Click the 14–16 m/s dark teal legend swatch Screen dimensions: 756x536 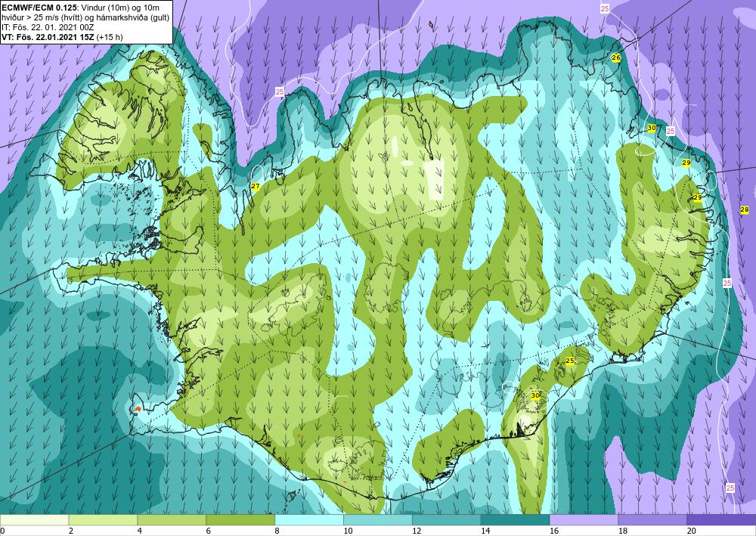(x=515, y=520)
